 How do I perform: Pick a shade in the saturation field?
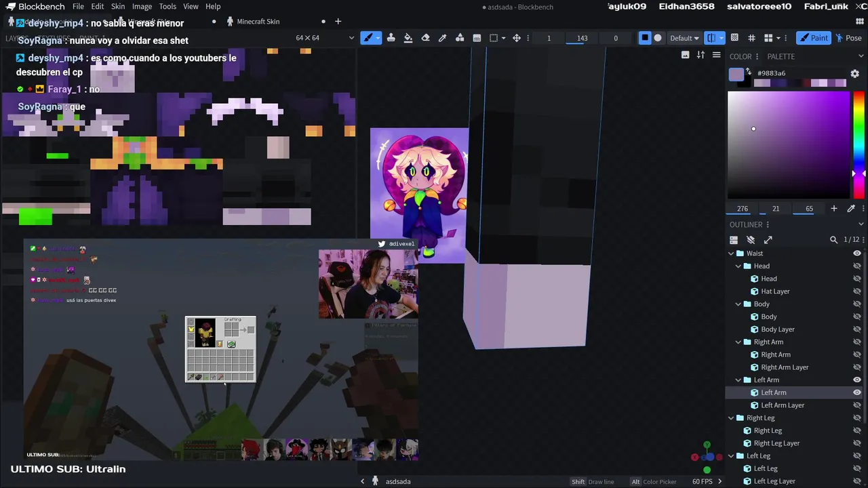click(x=788, y=144)
